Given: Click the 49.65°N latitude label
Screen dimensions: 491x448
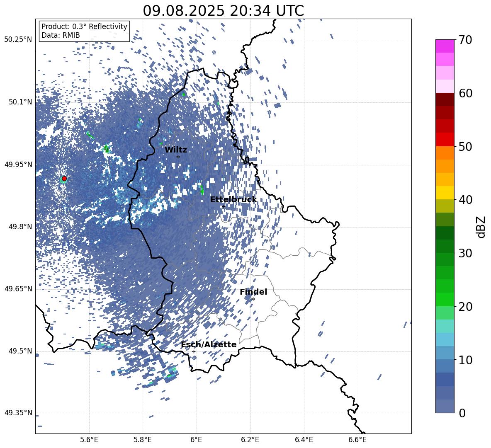Looking at the screenshot, I should (18, 289).
